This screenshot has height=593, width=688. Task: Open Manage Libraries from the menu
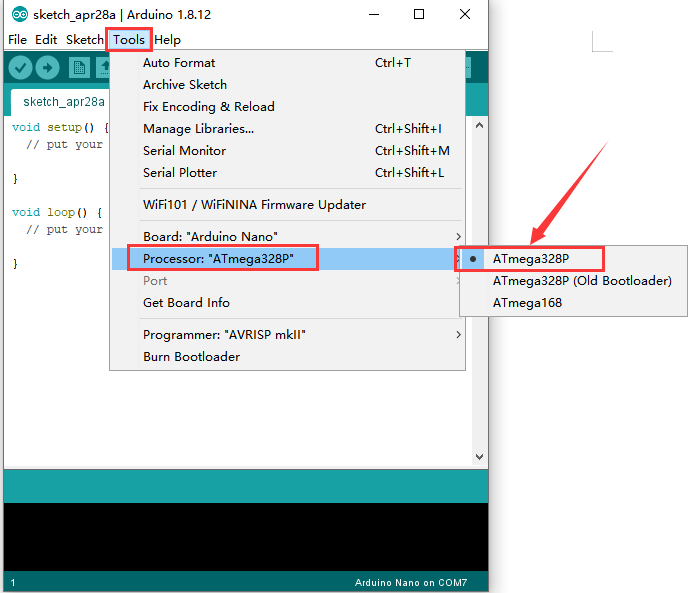287,129
